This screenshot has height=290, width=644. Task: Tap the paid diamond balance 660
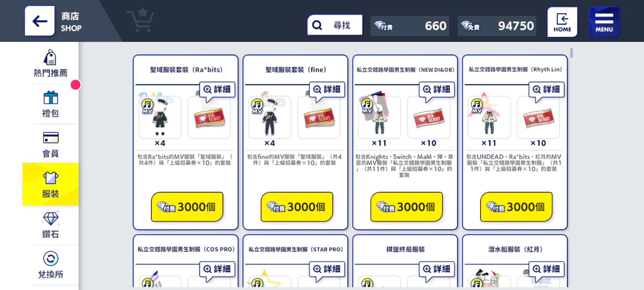coord(410,26)
